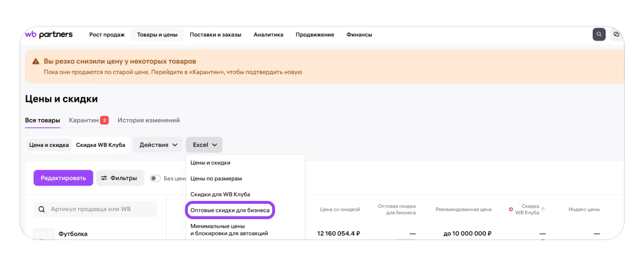Open the WB Partners logo home link
644x266 pixels.
point(49,34)
